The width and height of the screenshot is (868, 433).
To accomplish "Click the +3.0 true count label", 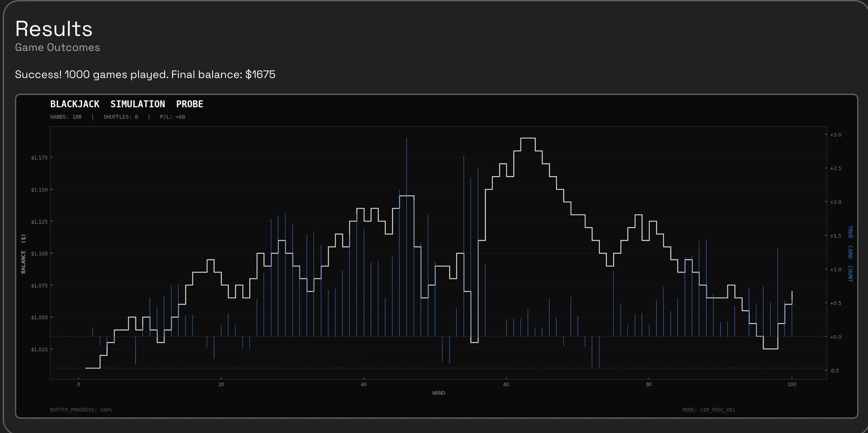I will 835,135.
